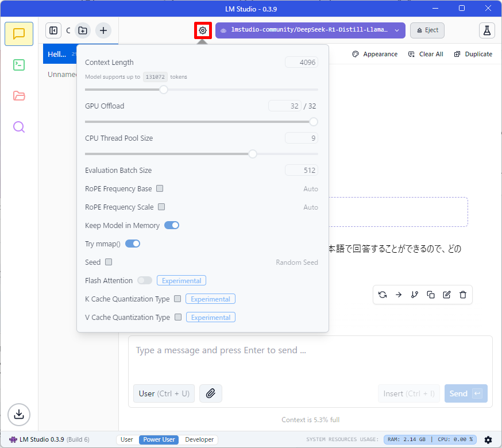
Task: Eject the loaded model
Action: coord(427,30)
